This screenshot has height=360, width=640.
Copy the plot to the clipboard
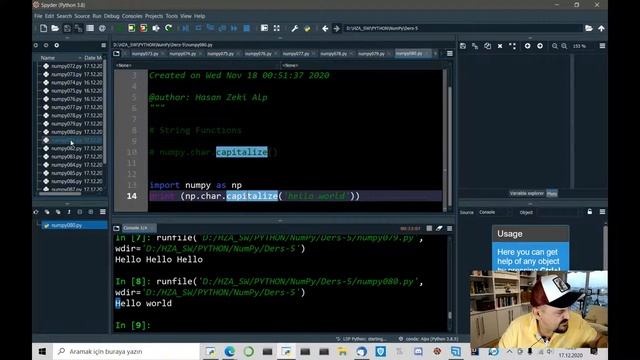487,46
